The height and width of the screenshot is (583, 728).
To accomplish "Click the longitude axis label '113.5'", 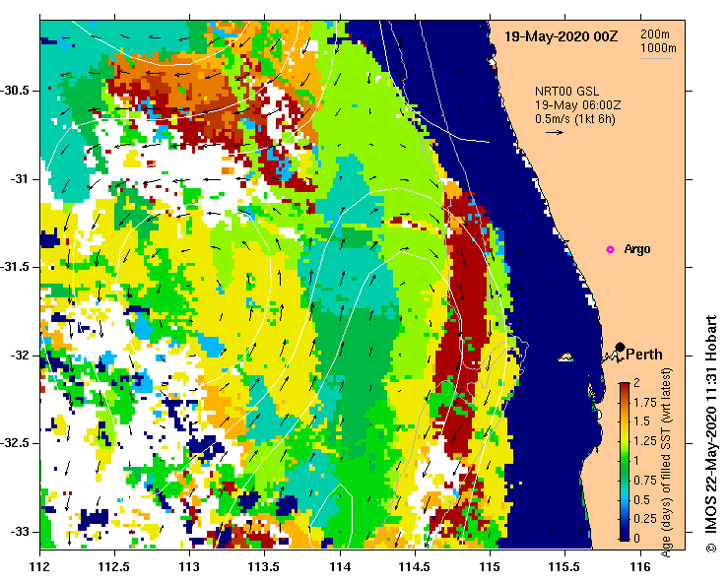I will (x=265, y=567).
